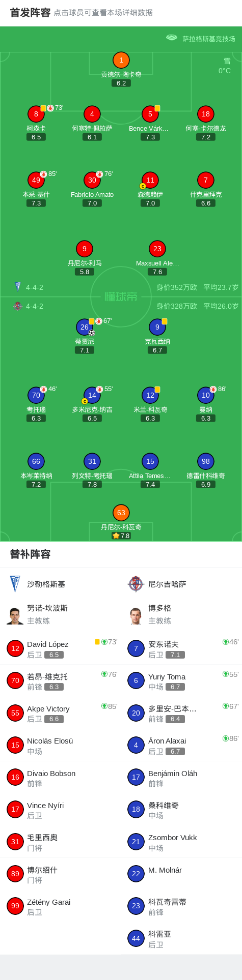This screenshot has height=980, width=242.
Task: Tap goalkeeper 63 丹尼尔-科瓦奇 icon
Action: pyautogui.click(x=121, y=513)
